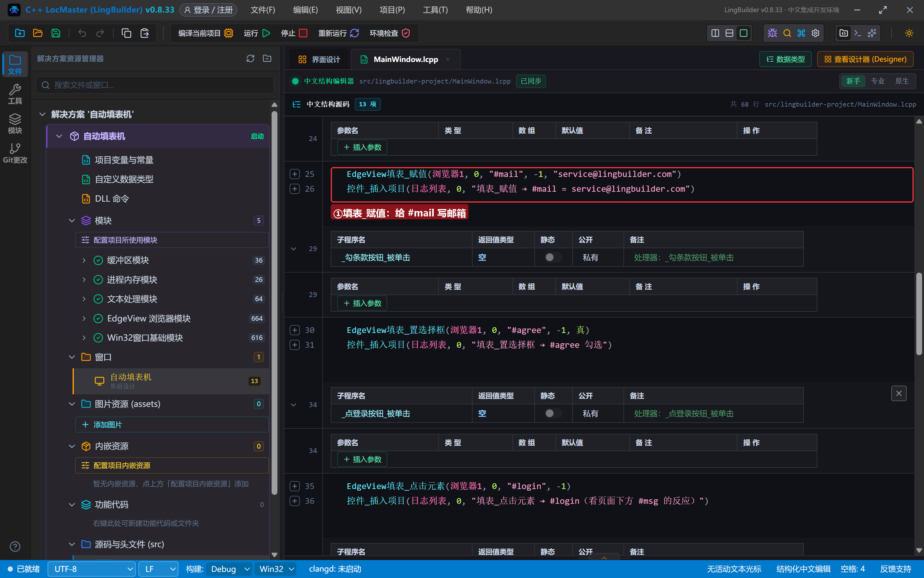Click 查看设计器 (Designer) button

point(865,59)
